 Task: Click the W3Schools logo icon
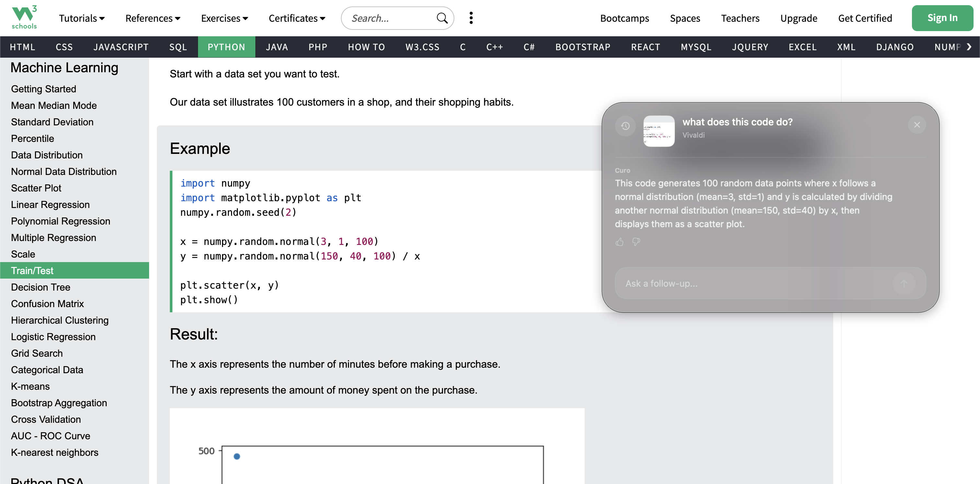pyautogui.click(x=24, y=17)
